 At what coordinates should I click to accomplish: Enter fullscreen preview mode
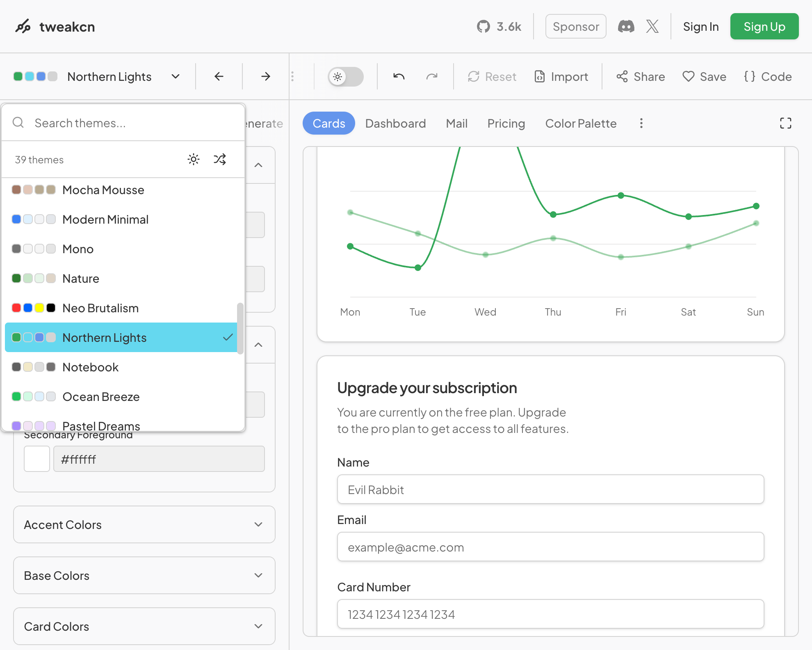click(785, 123)
